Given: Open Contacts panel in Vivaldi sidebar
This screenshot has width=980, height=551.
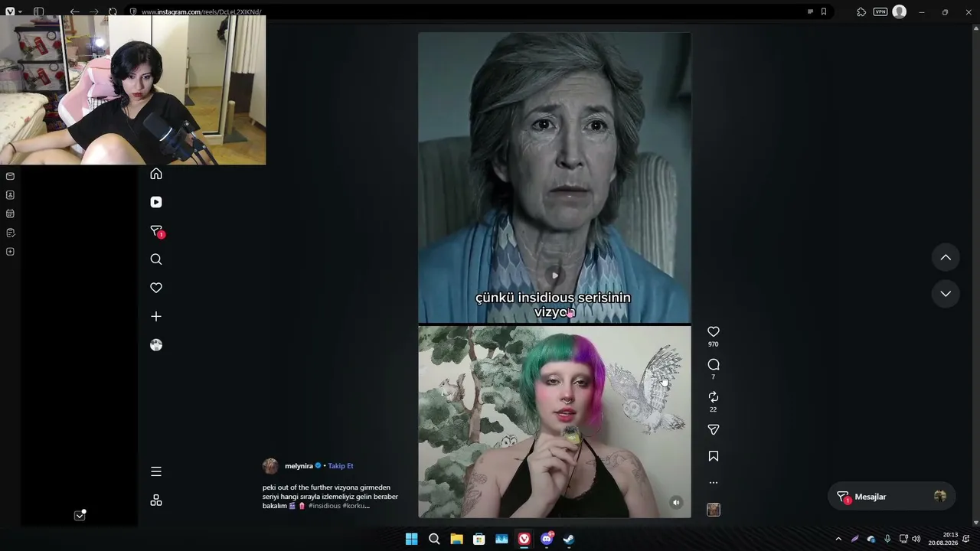Looking at the screenshot, I should point(10,195).
